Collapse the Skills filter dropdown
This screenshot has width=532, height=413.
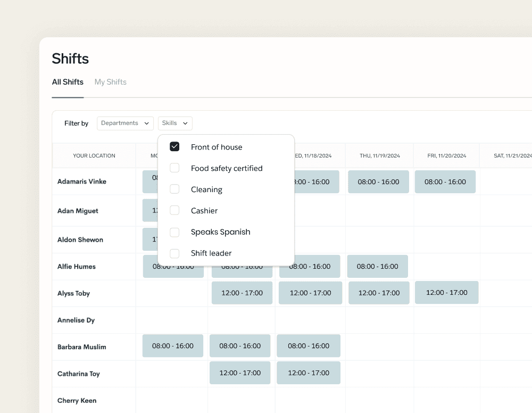click(175, 123)
